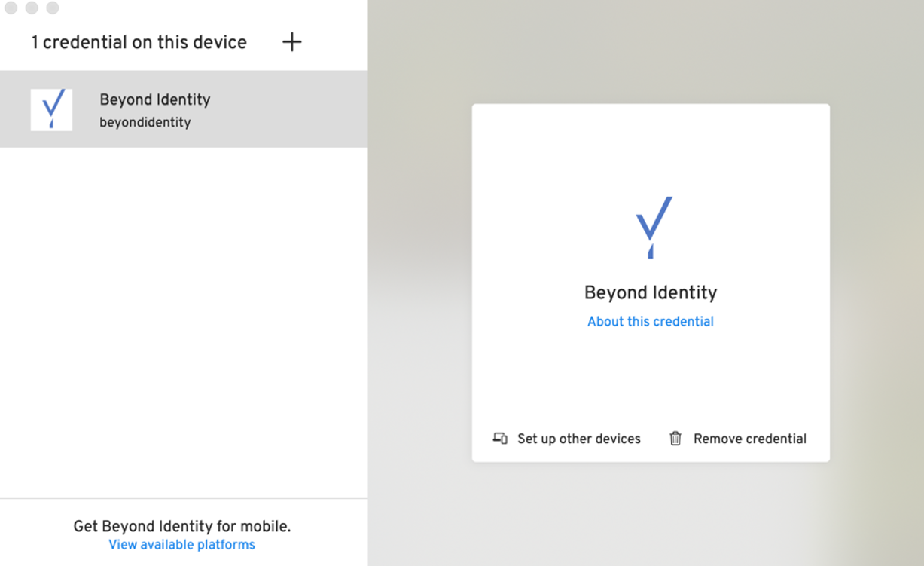This screenshot has height=566, width=924.
Task: Click the beyondidentity subtitle in the credential row
Action: pos(145,122)
